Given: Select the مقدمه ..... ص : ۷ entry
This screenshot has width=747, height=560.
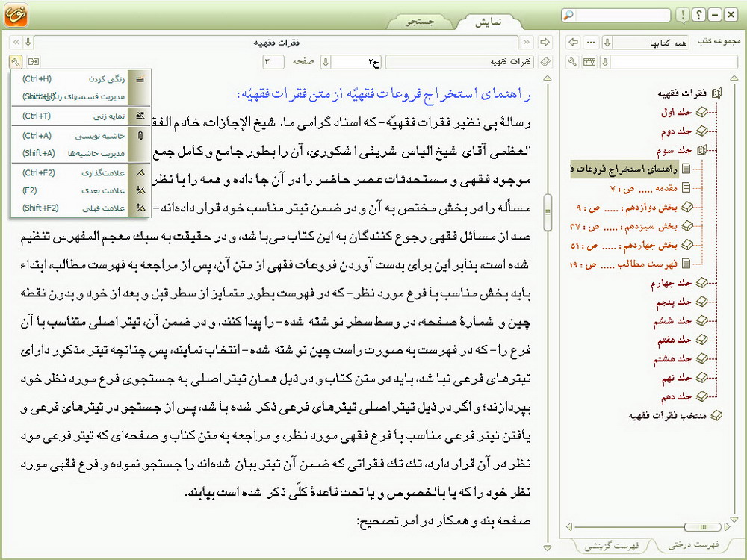Looking at the screenshot, I should pos(644,188).
